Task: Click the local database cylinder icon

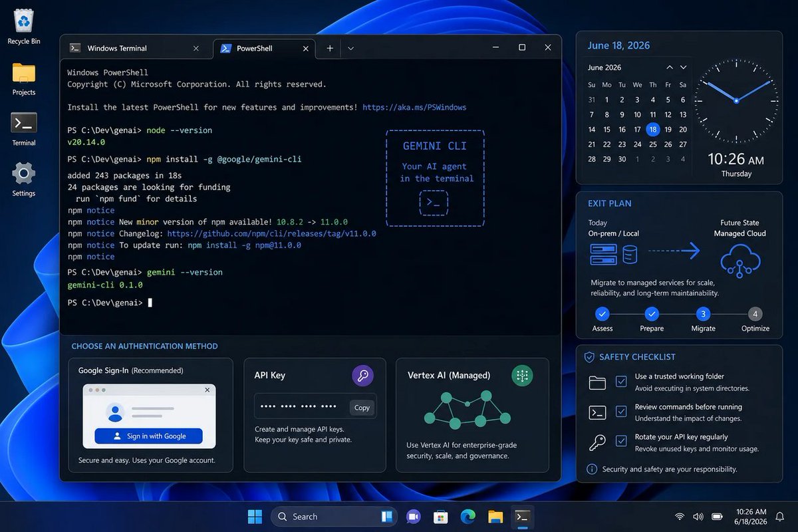Action: coord(629,254)
